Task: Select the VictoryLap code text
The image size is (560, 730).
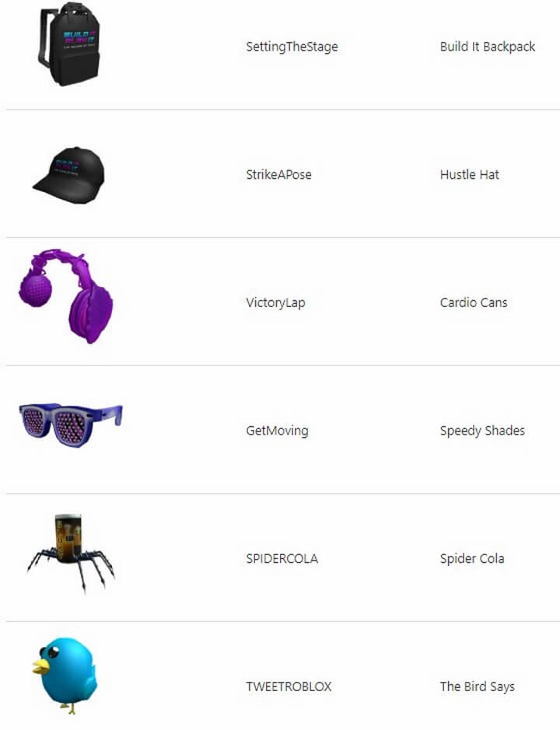Action: pos(275,302)
